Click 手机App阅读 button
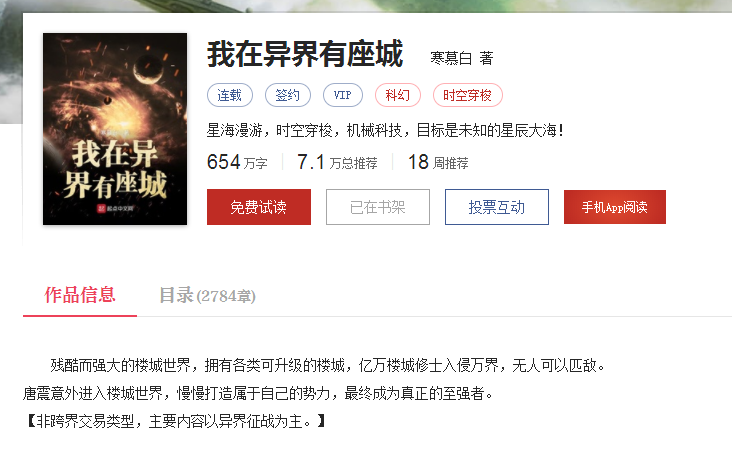The height and width of the screenshot is (451, 732). (x=615, y=207)
